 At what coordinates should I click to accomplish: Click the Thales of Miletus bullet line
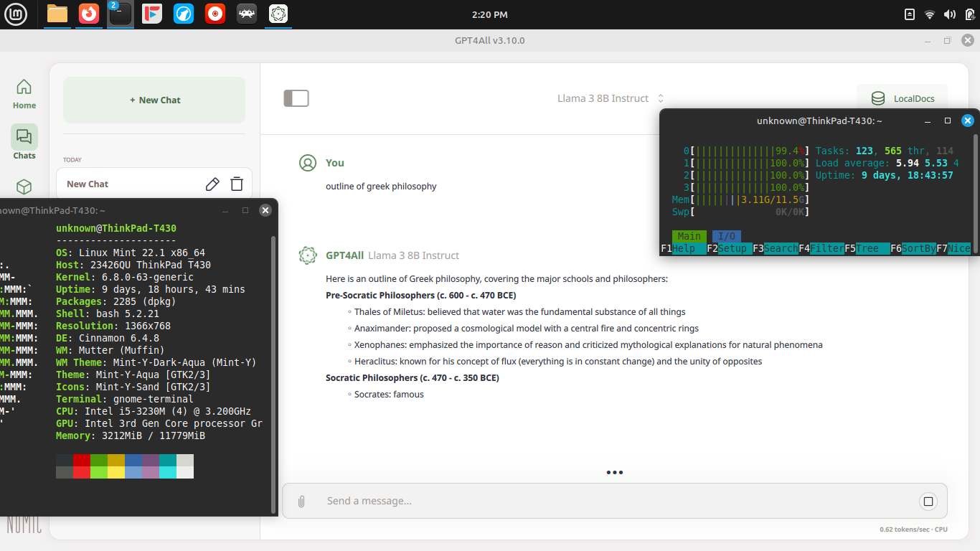point(520,312)
